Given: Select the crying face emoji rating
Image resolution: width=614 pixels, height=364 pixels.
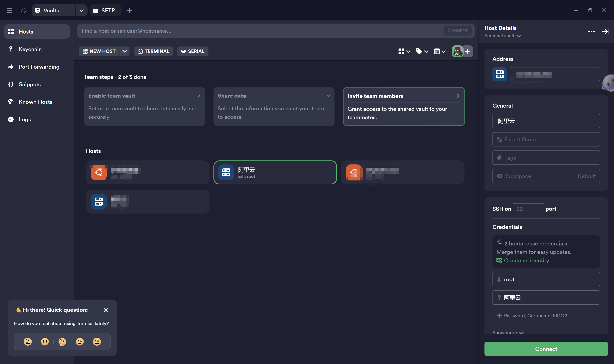Looking at the screenshot, I should [28, 341].
